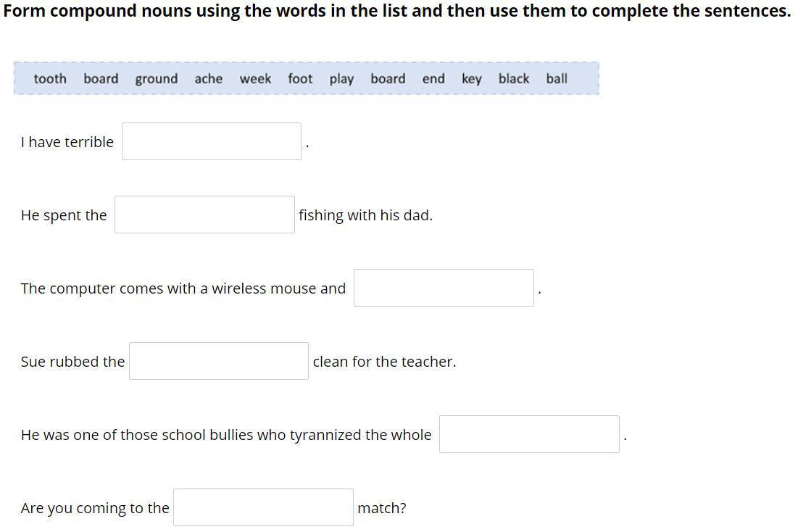Click the word 'week' in the list
The width and height of the screenshot is (798, 532).
tap(255, 79)
